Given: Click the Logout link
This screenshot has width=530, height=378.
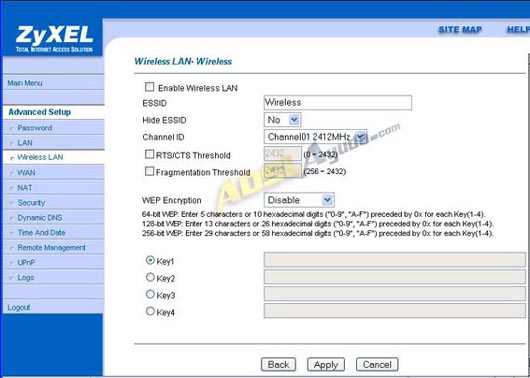Looking at the screenshot, I should (x=19, y=307).
